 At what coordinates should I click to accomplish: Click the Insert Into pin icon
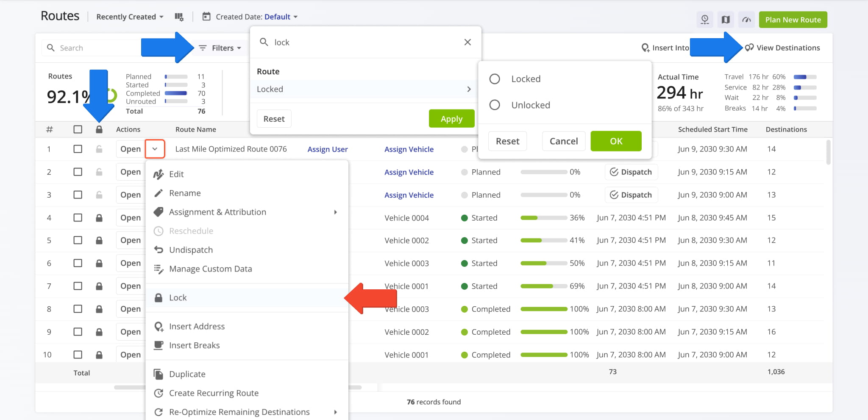[x=645, y=48]
